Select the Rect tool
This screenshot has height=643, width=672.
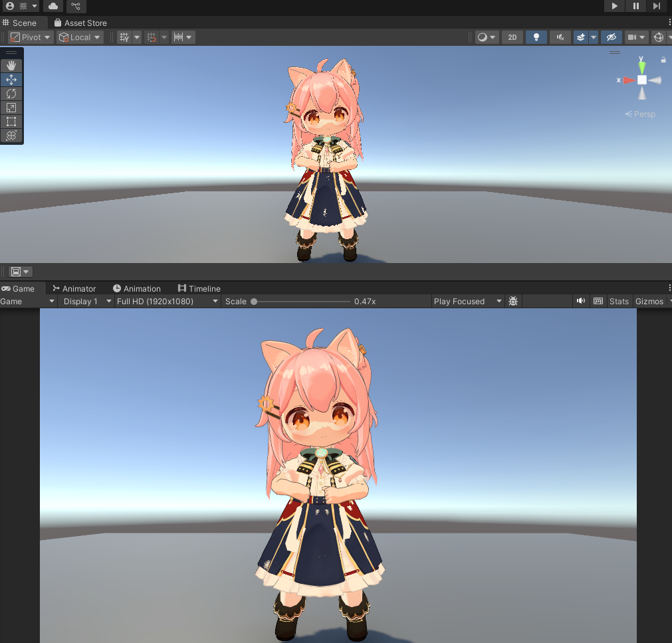coord(11,122)
